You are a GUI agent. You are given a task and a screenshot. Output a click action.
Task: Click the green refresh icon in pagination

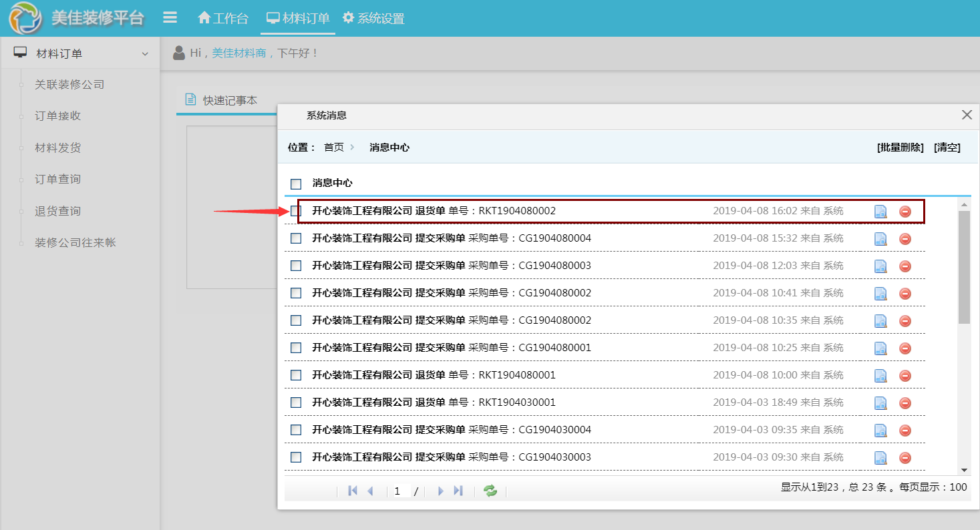click(x=490, y=491)
